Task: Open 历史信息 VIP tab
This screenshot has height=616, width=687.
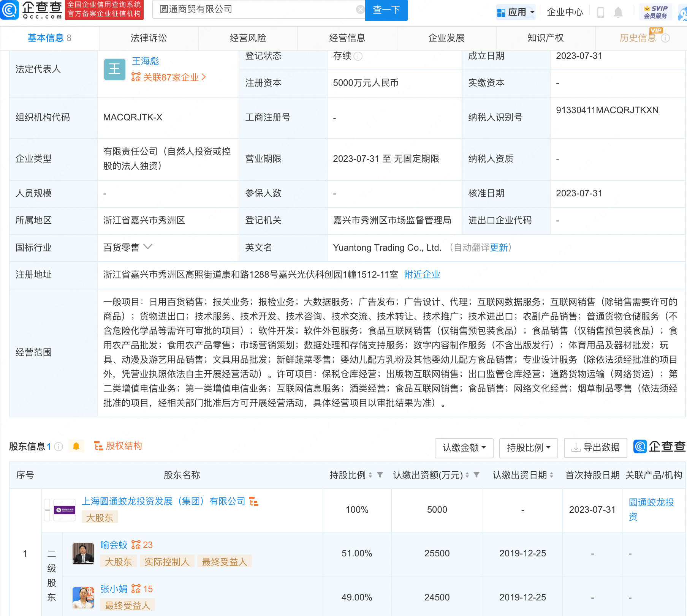Action: [638, 38]
